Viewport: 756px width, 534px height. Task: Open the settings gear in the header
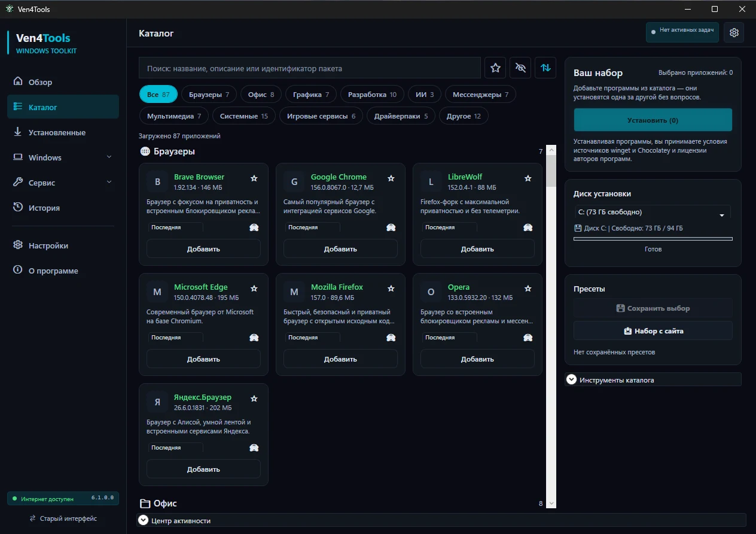click(x=734, y=32)
